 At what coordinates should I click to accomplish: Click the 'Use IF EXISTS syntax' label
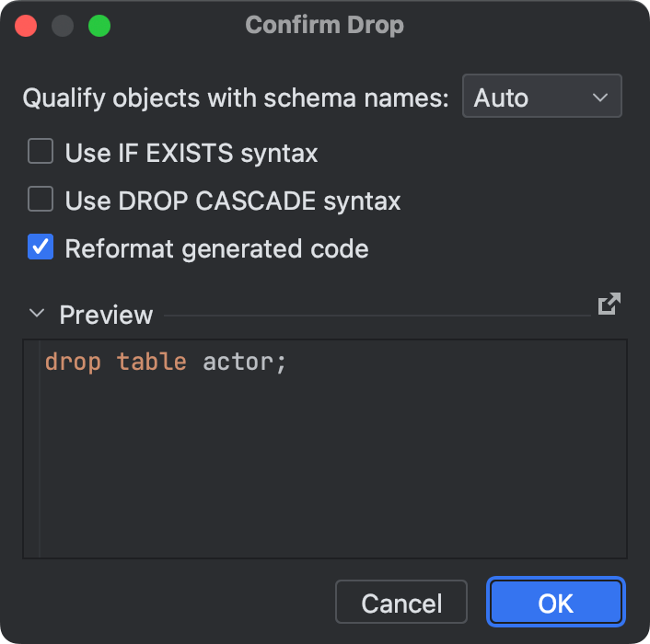point(192,153)
